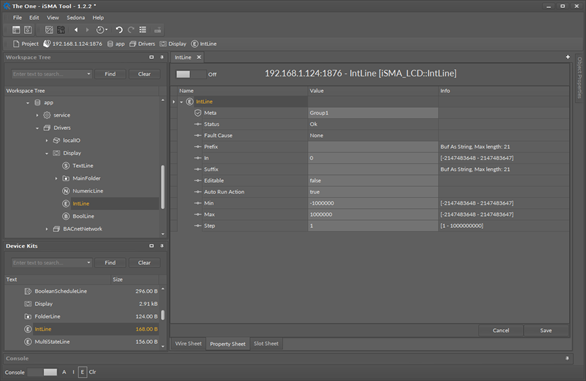Select NumericLine in Workspace Tree

pos(87,191)
